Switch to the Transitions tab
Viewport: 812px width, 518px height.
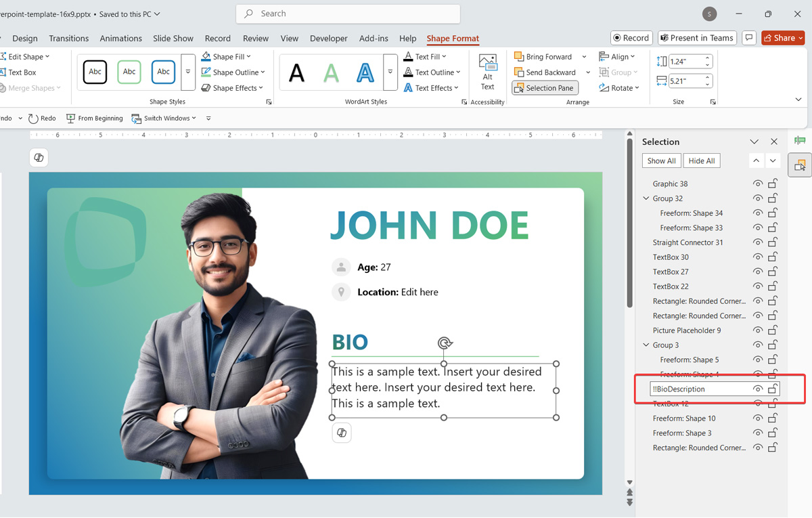pos(69,39)
